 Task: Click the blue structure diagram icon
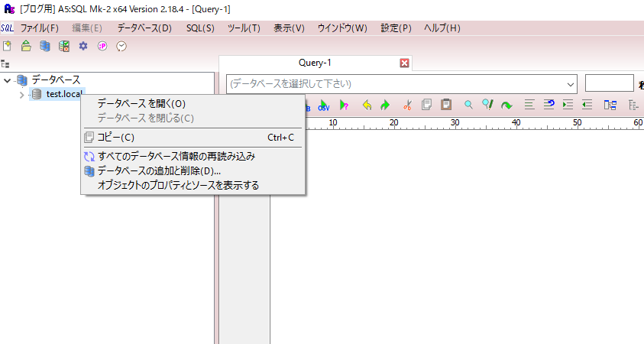pyautogui.click(x=610, y=105)
